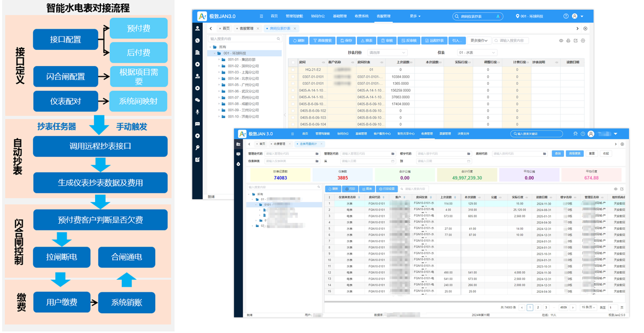Click the WhatsApp-style chat icon in left sidebar

pyautogui.click(x=197, y=40)
